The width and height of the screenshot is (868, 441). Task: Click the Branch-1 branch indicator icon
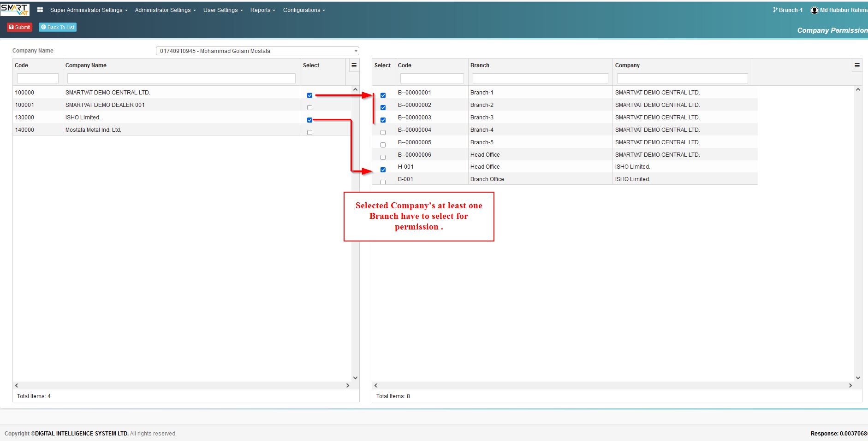pyautogui.click(x=775, y=10)
